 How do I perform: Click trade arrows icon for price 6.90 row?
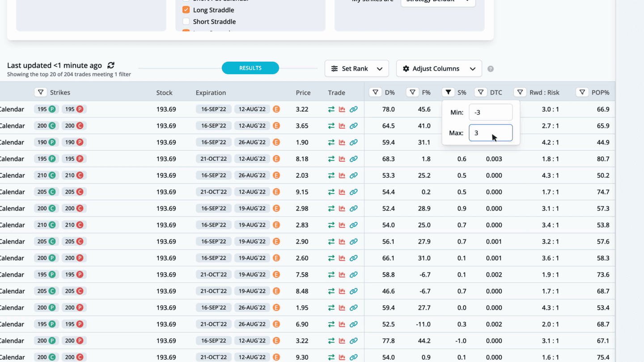[331, 324]
